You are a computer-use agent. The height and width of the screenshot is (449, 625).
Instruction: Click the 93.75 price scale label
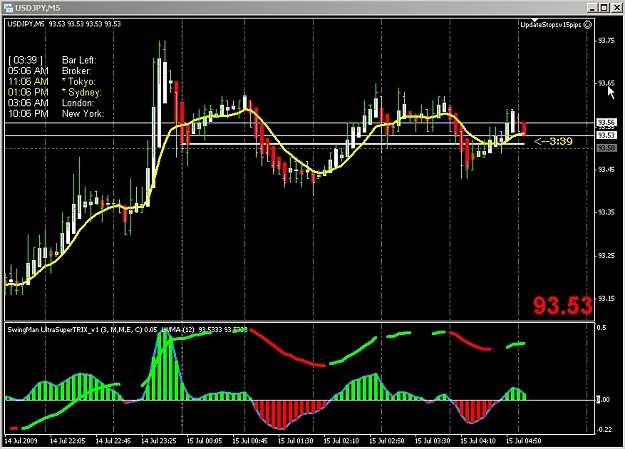click(x=606, y=40)
